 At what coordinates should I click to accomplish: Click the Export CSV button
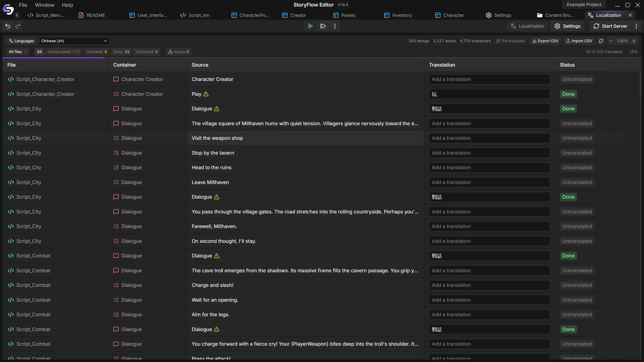point(545,41)
